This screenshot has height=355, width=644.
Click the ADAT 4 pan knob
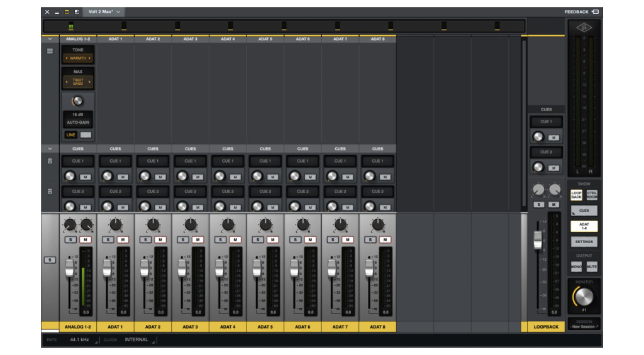tap(228, 224)
